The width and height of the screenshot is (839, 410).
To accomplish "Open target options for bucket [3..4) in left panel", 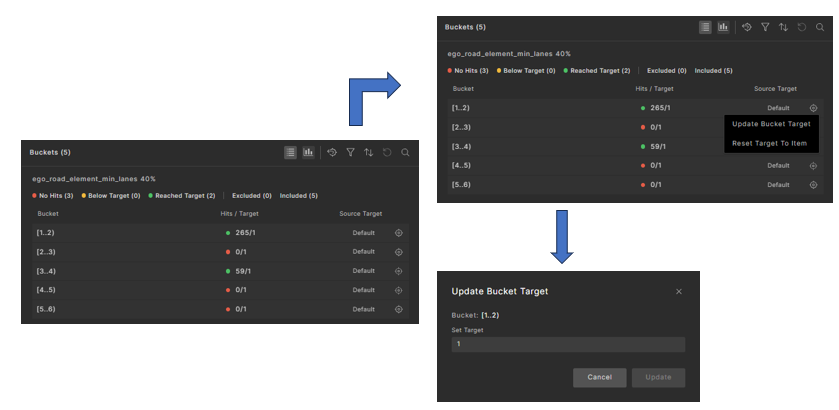I will click(399, 271).
